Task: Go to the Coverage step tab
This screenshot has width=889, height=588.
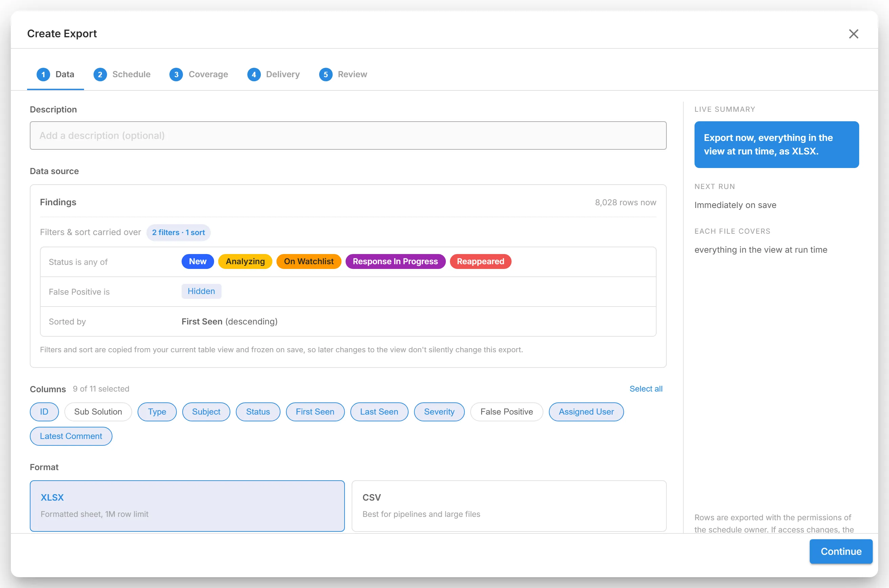Action: tap(199, 74)
